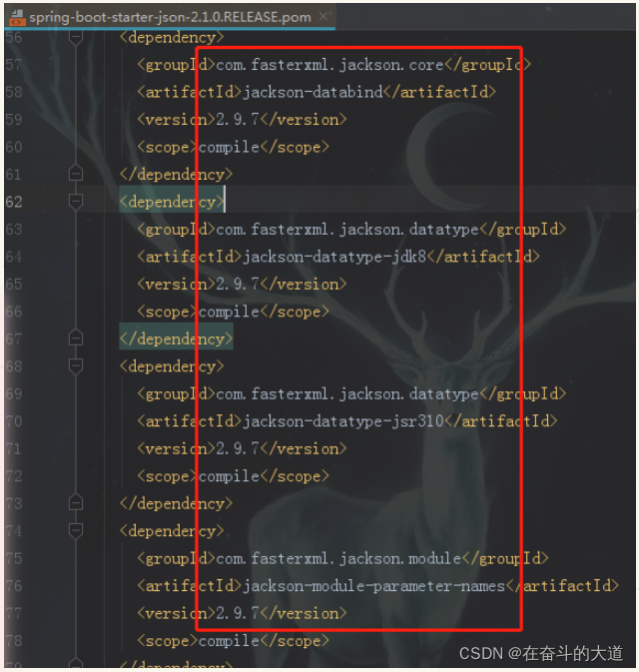Click the opening dependency tag on line 74
This screenshot has width=639, height=672.
click(x=172, y=531)
